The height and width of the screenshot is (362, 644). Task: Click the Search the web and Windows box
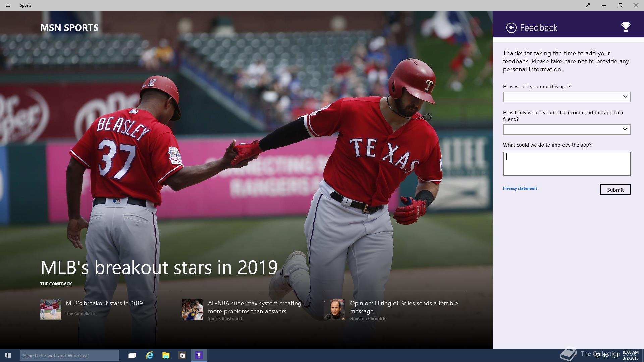click(x=70, y=355)
